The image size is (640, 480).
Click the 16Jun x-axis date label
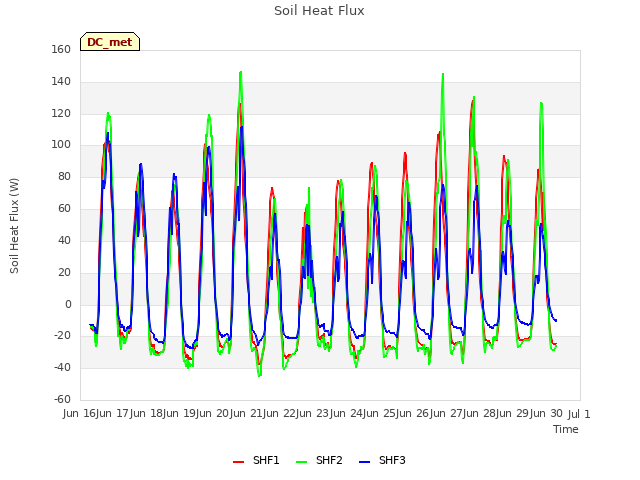(98, 413)
